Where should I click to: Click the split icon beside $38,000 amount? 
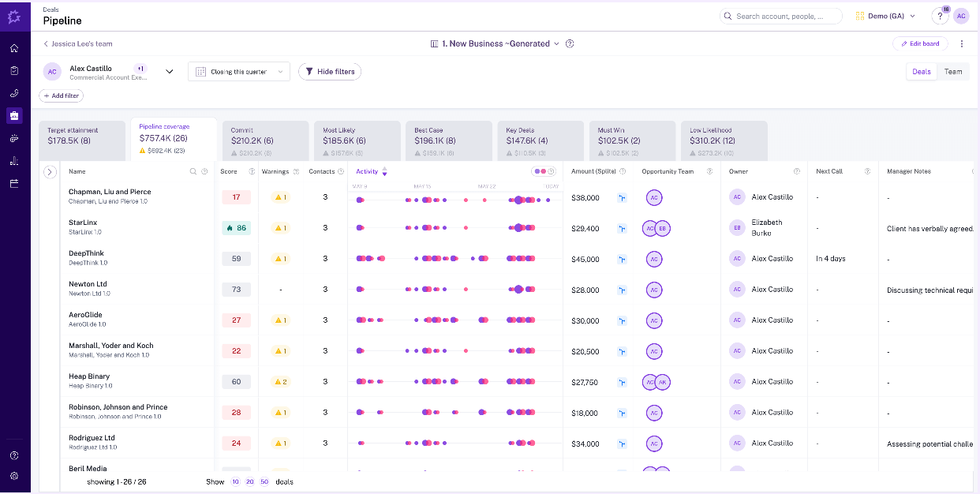(622, 197)
